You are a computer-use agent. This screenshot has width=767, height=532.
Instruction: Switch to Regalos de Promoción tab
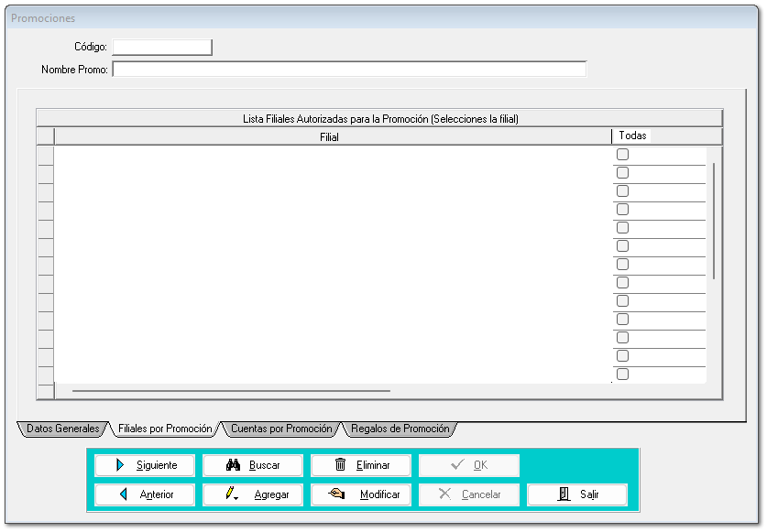400,429
